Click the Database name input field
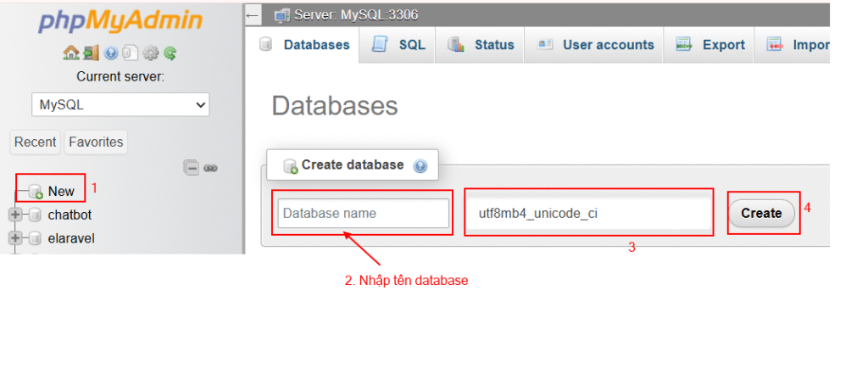868x374 pixels. pos(363,214)
